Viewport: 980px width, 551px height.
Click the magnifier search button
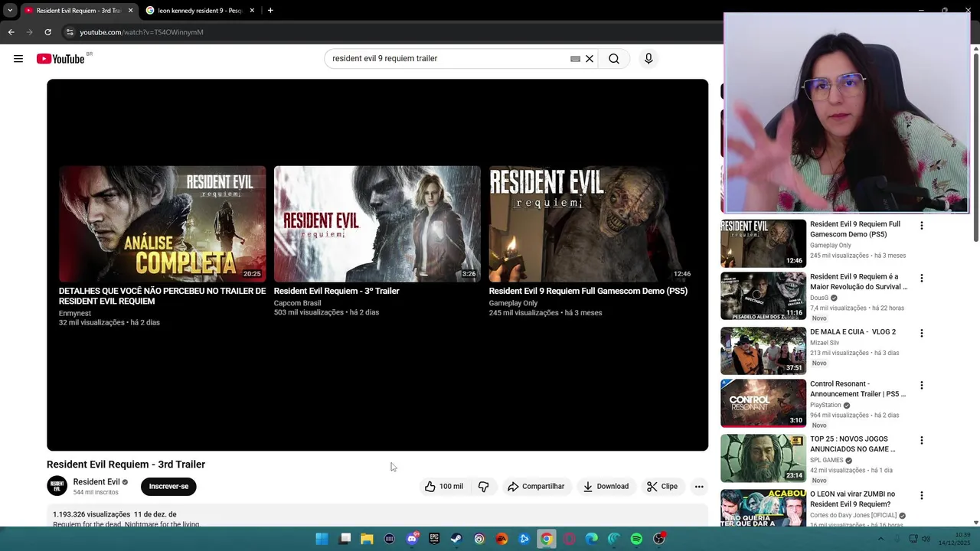coord(614,59)
